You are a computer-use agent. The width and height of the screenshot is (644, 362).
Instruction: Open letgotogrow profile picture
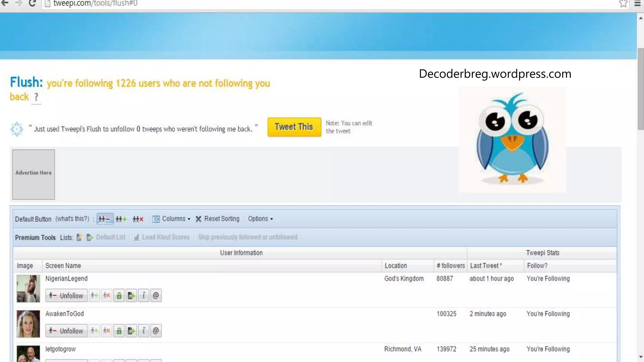pos(28,354)
